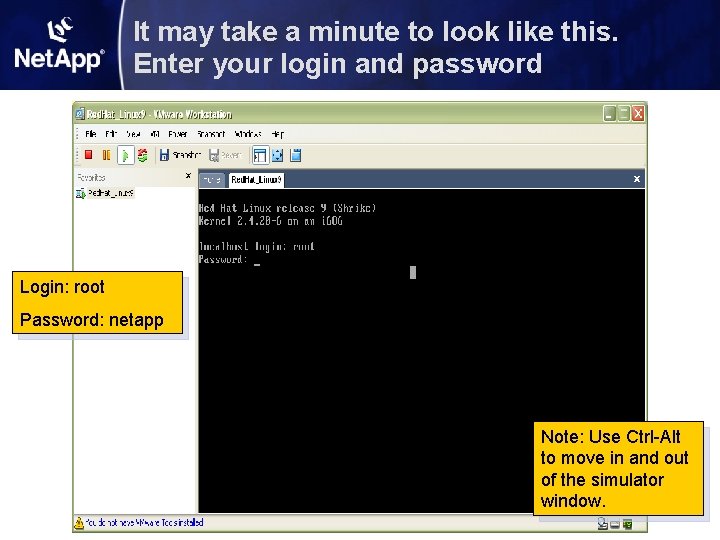Click the VMware Workstation title bar icon
720x540 pixels.
pos(80,113)
